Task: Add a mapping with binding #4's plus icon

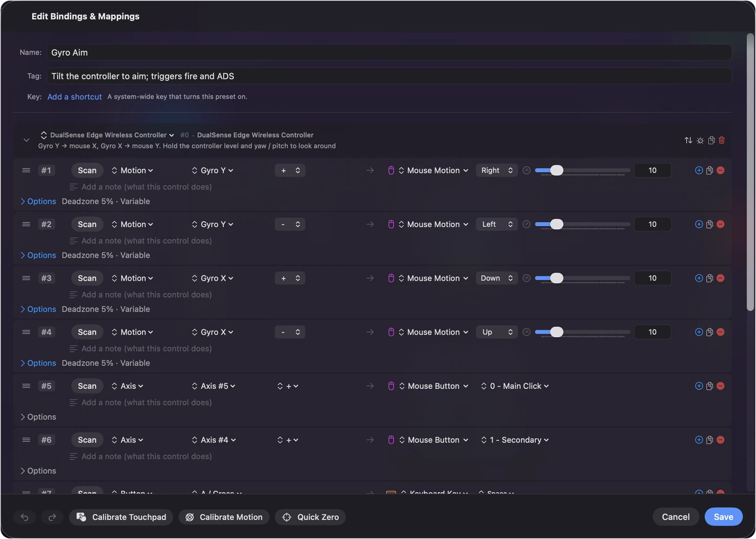Action: 699,333
